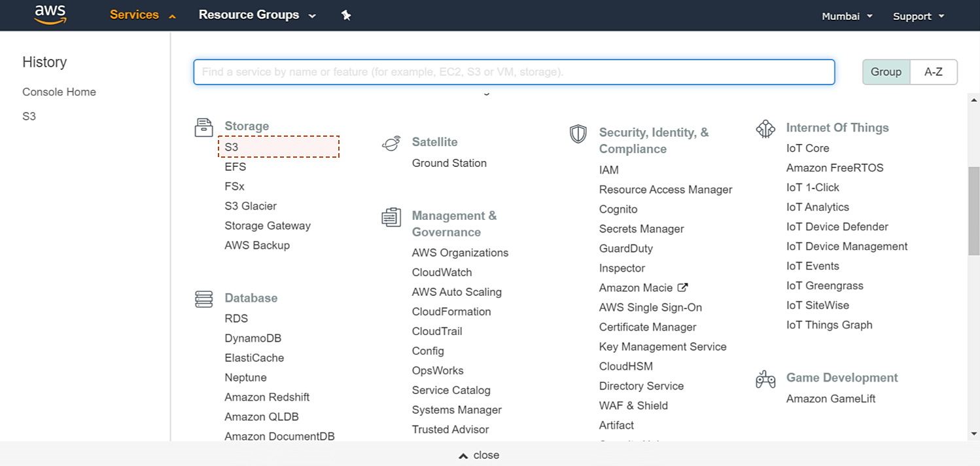Open Amazon Macie via its external link icon

tap(683, 287)
